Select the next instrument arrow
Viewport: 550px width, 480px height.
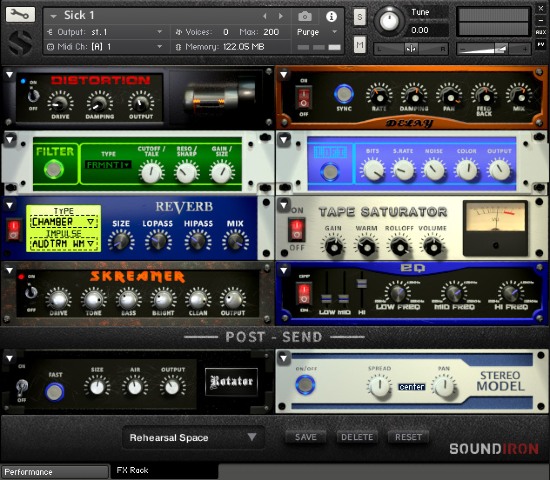point(281,16)
